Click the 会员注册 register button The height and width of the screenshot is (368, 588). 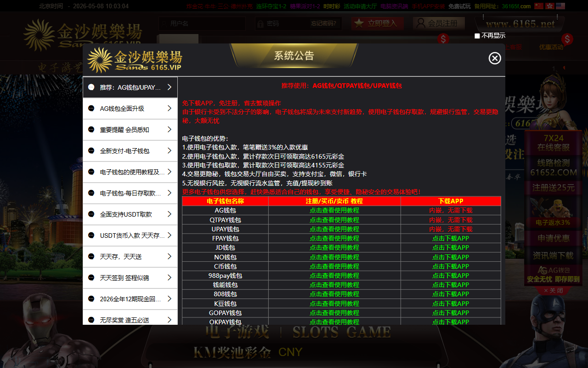pos(439,23)
